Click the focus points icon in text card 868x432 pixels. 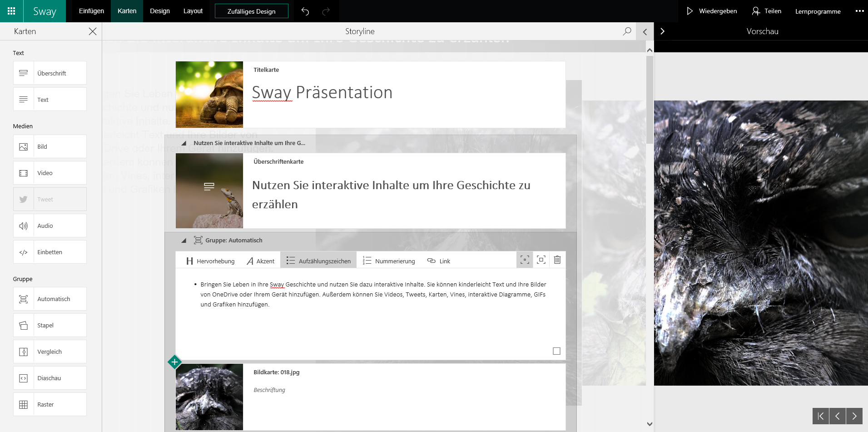coord(525,260)
